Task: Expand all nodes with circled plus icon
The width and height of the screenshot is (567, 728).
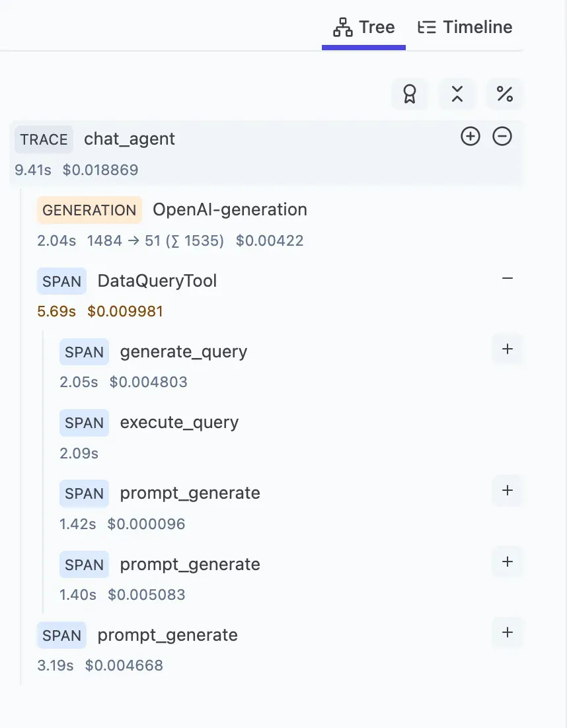Action: click(471, 137)
